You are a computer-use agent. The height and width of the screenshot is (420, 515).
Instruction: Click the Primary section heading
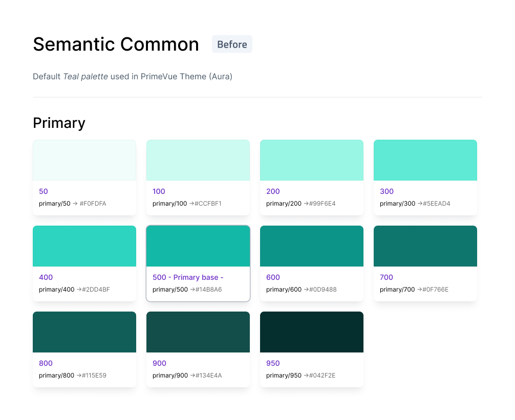(x=59, y=123)
